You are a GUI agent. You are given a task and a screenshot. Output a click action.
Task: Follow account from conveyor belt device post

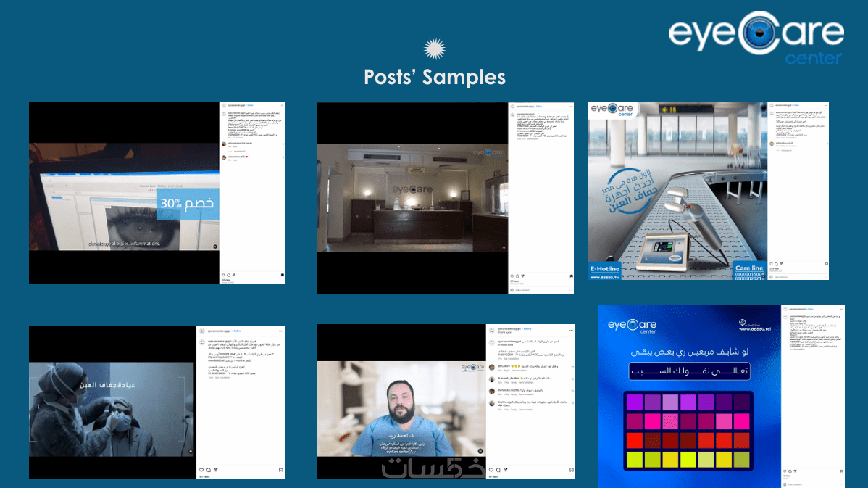tap(796, 105)
